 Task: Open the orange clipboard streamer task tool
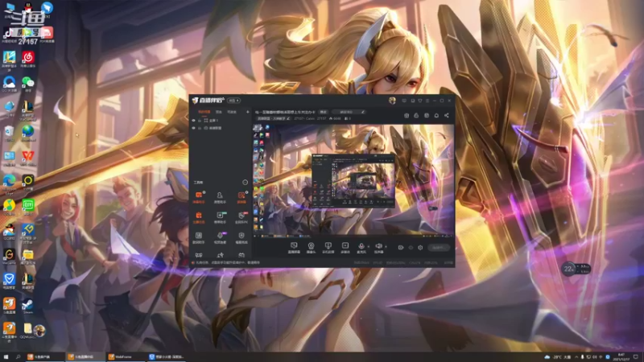click(199, 217)
